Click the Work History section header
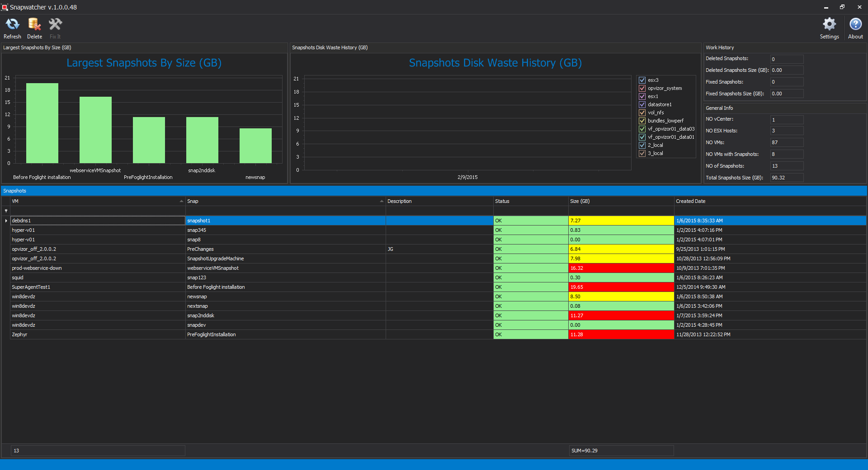The width and height of the screenshot is (868, 470). coord(720,47)
